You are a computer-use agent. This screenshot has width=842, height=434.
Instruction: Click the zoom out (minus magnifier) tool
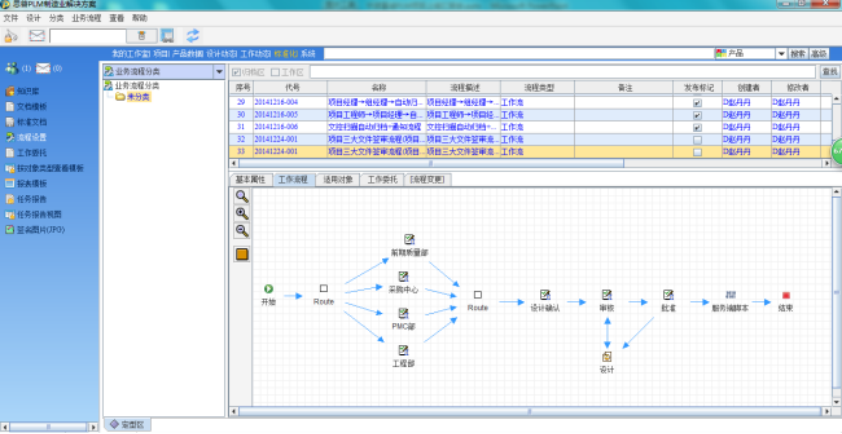[242, 231]
